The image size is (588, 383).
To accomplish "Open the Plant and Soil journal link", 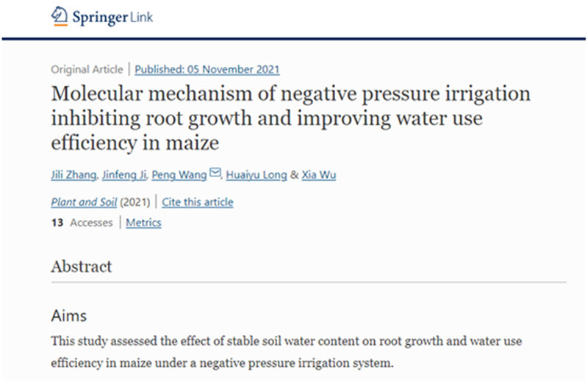I will (84, 202).
